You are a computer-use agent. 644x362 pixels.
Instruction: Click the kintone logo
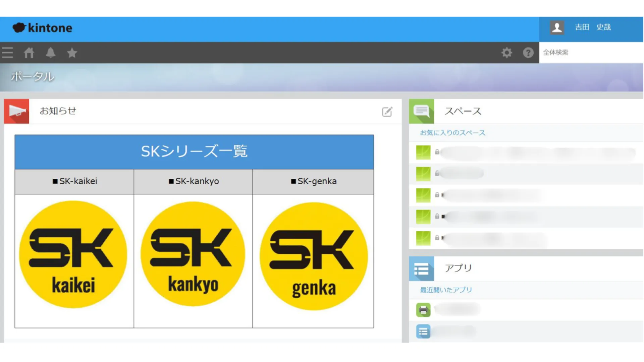[x=43, y=28]
